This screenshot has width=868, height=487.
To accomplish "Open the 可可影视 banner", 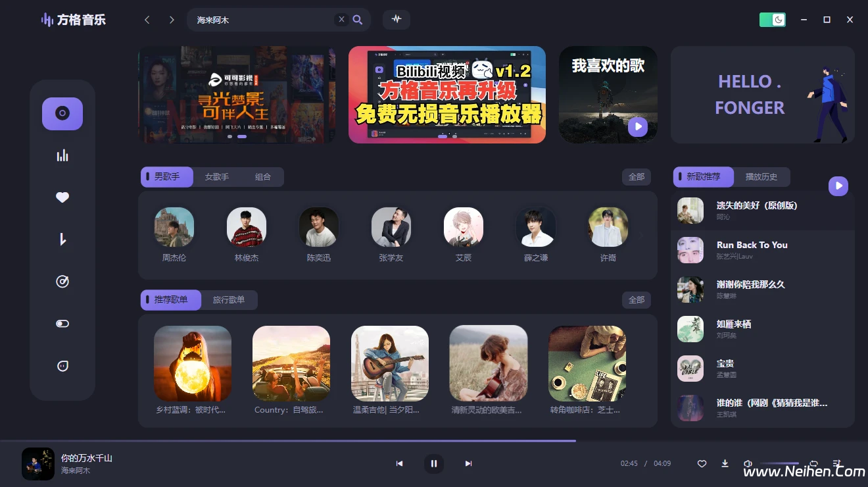I will pos(237,95).
